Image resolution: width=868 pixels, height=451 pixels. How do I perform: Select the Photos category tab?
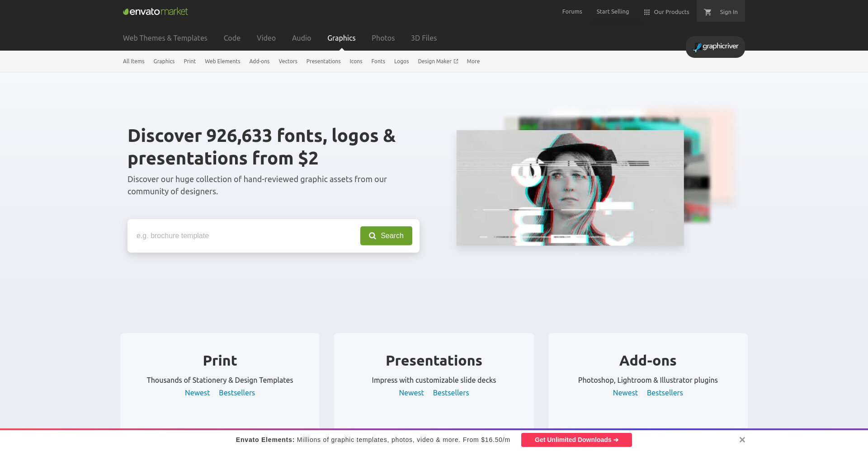383,38
